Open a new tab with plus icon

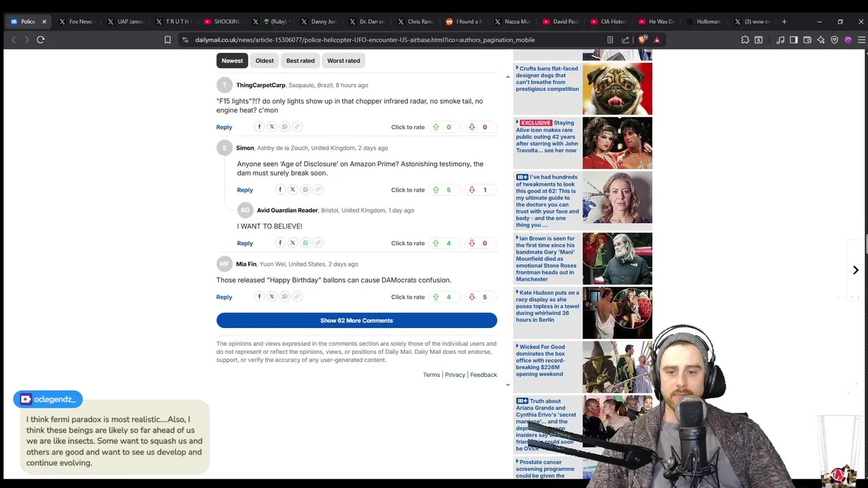coord(784,22)
